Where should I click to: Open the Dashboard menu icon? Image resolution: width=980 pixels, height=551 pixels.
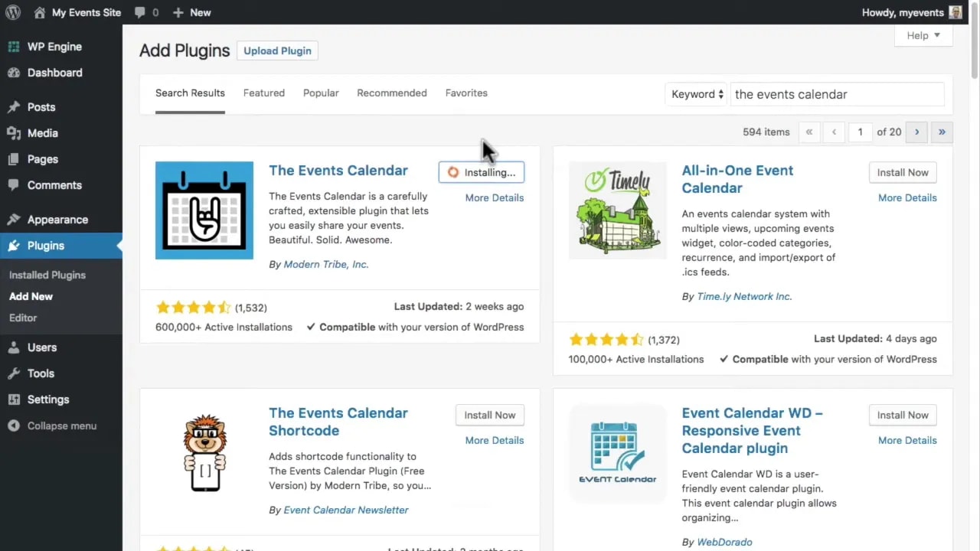point(14,73)
